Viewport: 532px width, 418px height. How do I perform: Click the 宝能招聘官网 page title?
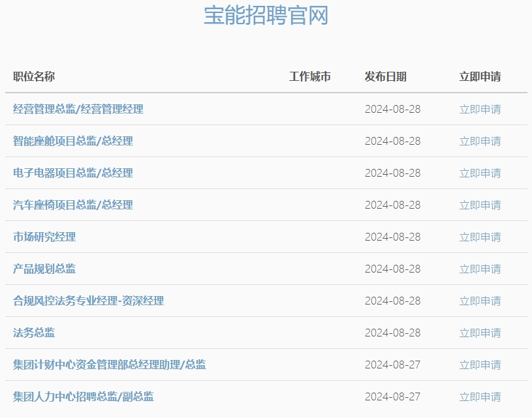(266, 16)
